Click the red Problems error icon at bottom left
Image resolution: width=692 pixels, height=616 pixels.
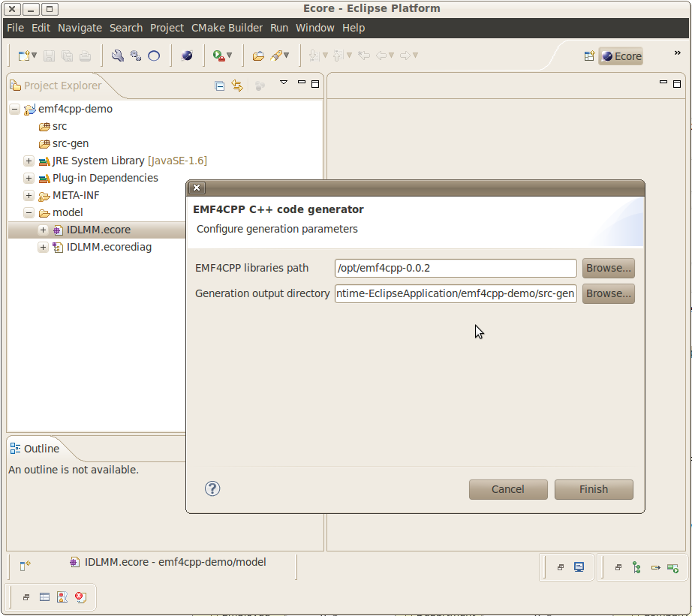(x=80, y=597)
